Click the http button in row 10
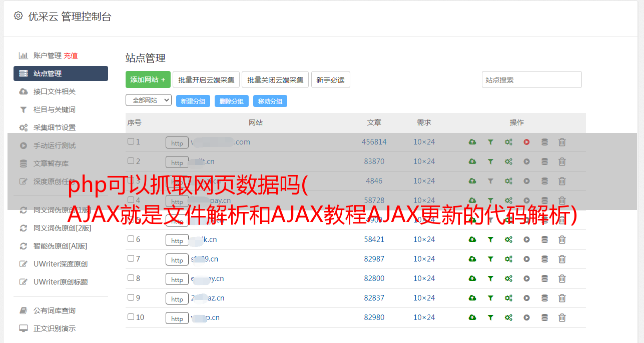Viewport: 644px width, 343px height. pos(177,318)
